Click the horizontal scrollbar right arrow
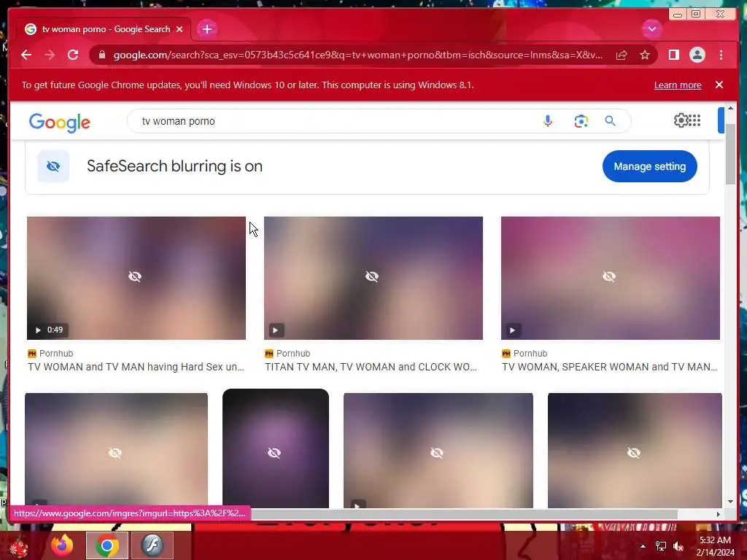The width and height of the screenshot is (747, 560). (x=718, y=514)
